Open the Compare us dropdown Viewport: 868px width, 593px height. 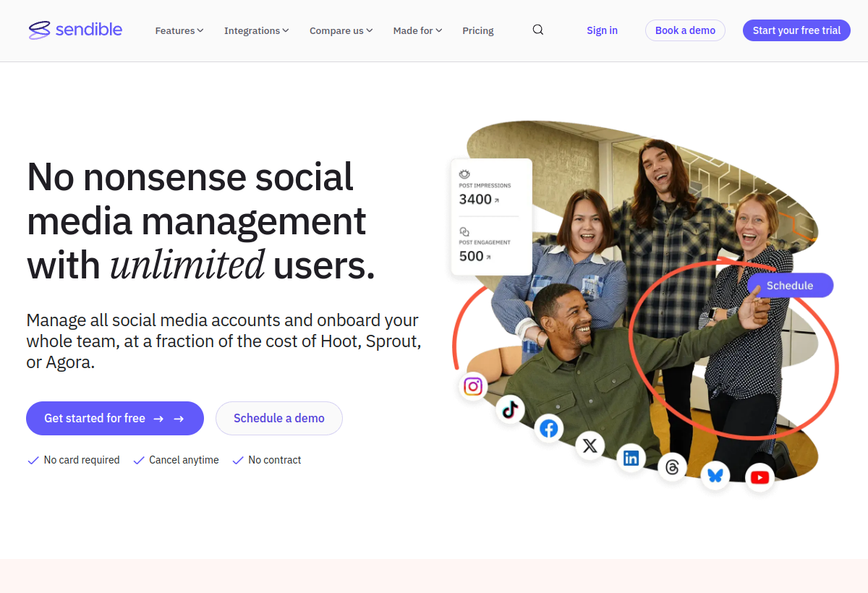pos(341,30)
